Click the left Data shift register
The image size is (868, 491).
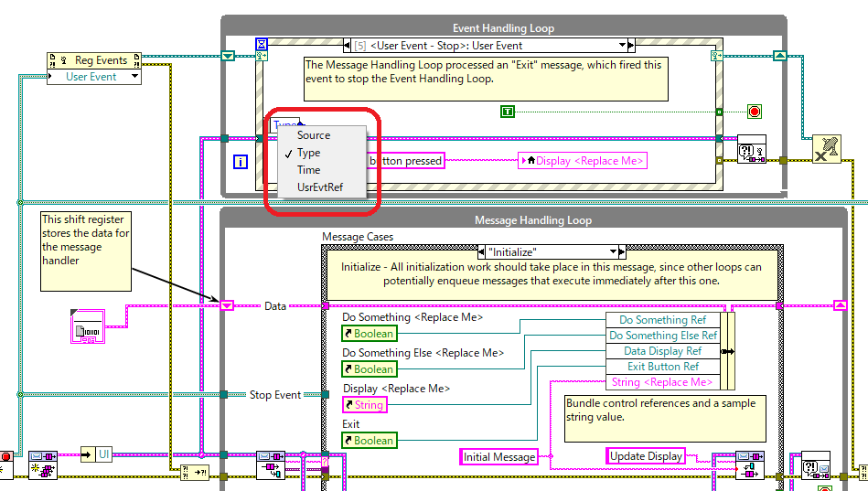[x=227, y=305]
